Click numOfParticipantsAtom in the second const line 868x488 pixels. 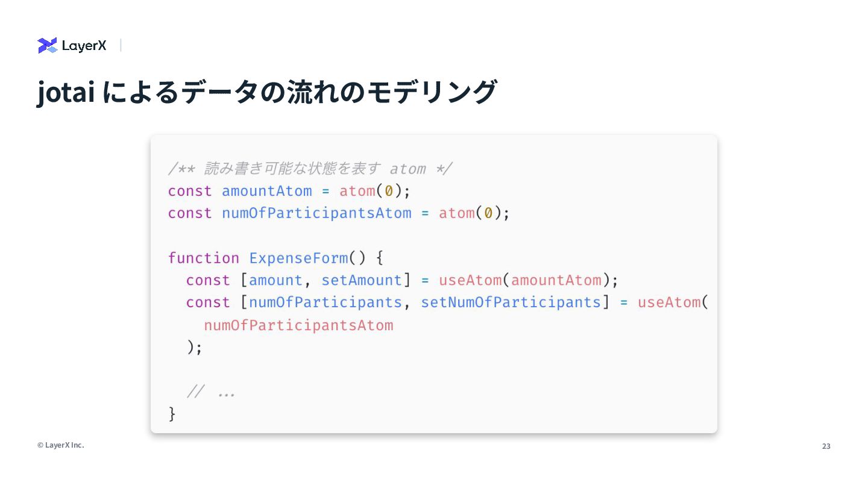(x=317, y=213)
